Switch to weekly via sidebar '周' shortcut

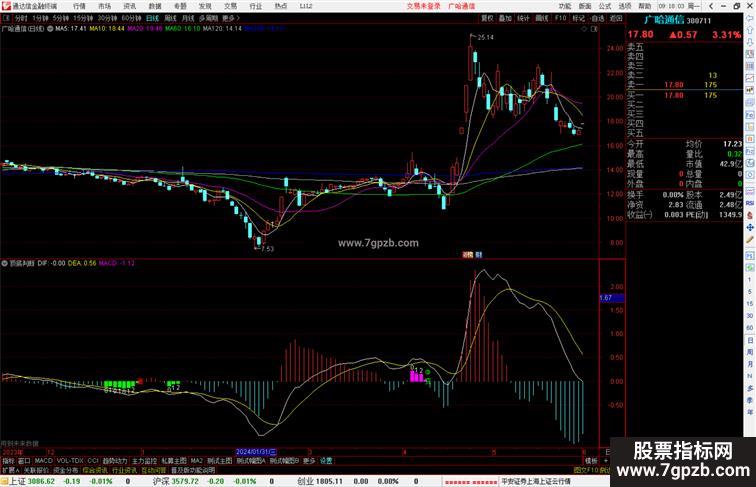(x=750, y=352)
